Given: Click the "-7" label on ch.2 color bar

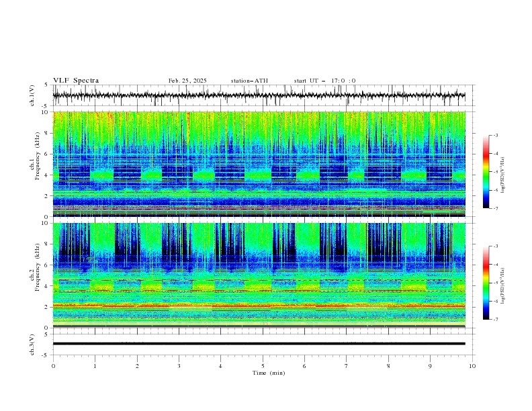Looking at the screenshot, I should (495, 319).
